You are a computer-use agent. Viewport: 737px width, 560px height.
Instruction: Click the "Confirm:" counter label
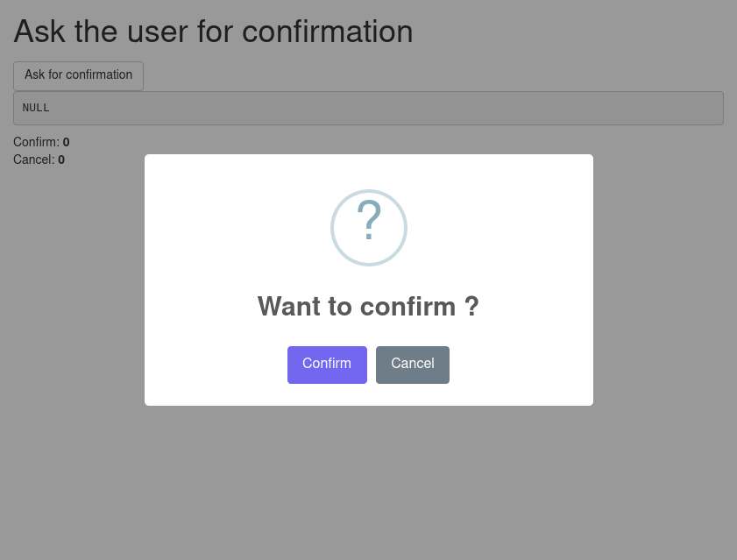tap(36, 142)
